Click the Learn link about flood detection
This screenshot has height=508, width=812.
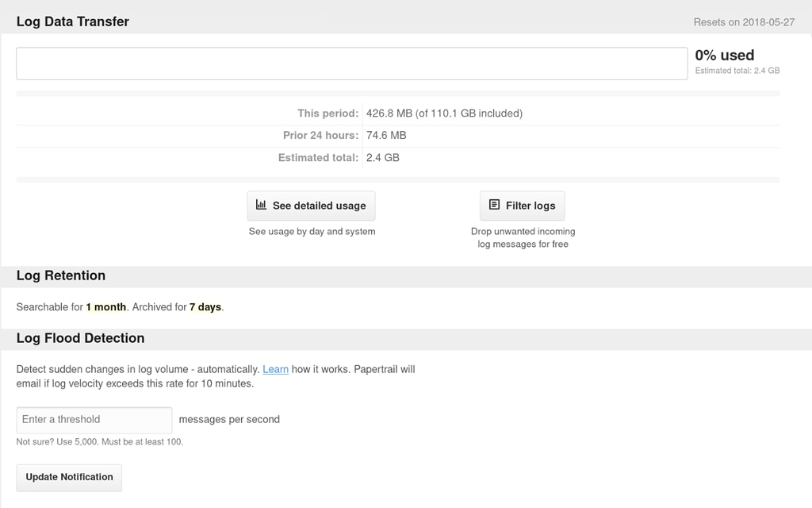[276, 369]
